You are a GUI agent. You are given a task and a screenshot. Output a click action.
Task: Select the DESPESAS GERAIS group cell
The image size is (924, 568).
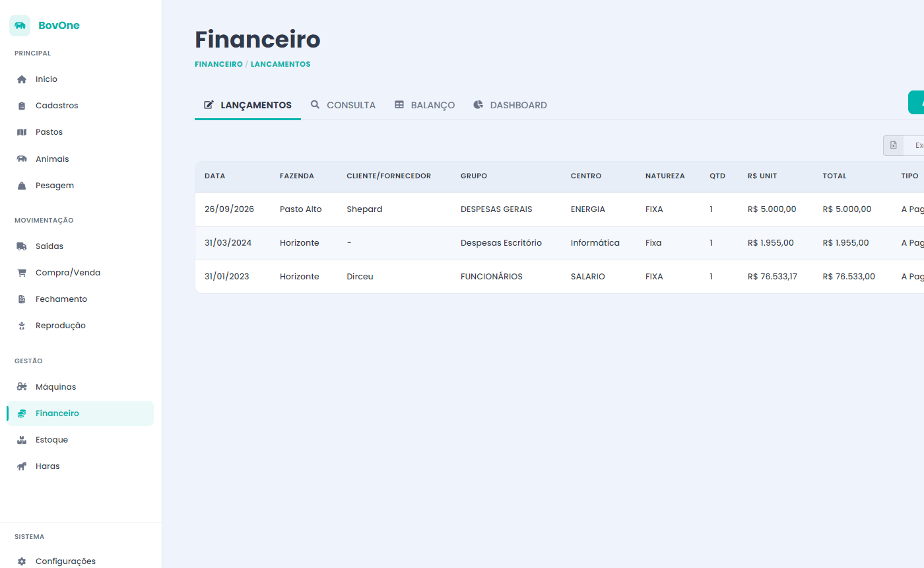(x=496, y=209)
